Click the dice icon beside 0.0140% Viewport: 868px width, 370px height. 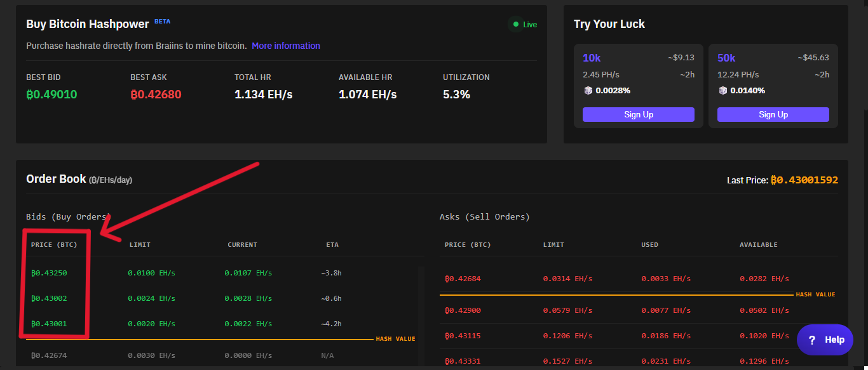click(x=722, y=91)
